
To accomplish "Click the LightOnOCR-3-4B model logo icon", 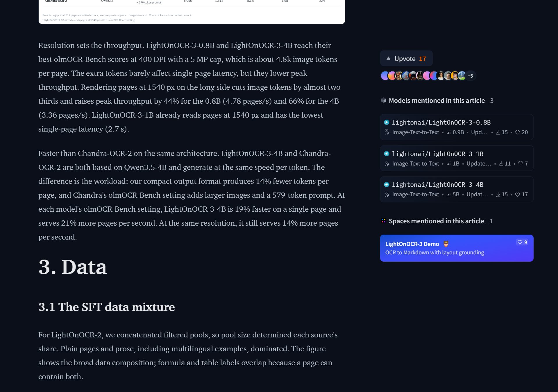I will pyautogui.click(x=386, y=185).
